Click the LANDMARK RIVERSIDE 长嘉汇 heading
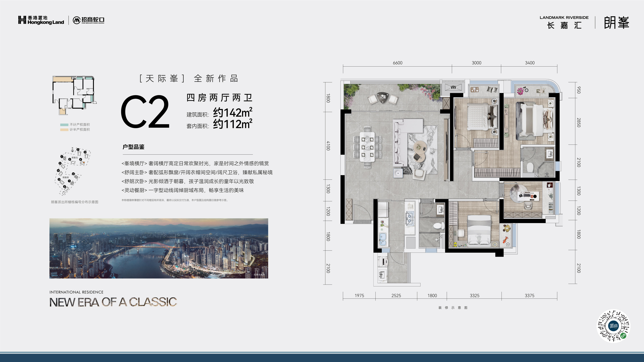The width and height of the screenshot is (644, 362). tap(564, 22)
